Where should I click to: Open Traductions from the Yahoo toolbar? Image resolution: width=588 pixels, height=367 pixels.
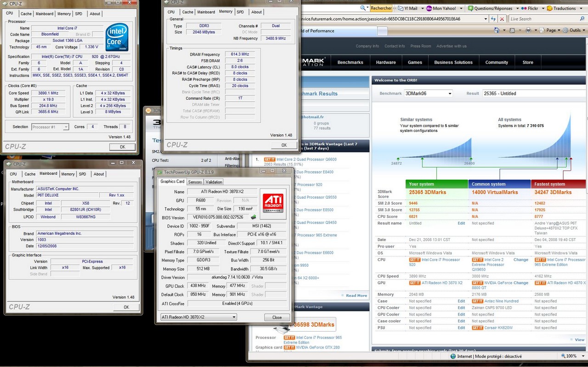561,8
